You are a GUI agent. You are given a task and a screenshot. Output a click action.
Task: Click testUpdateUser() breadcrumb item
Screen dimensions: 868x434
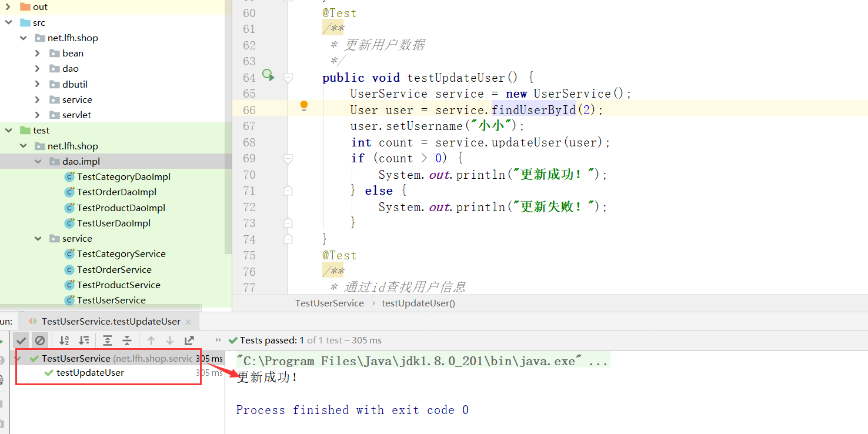(418, 303)
